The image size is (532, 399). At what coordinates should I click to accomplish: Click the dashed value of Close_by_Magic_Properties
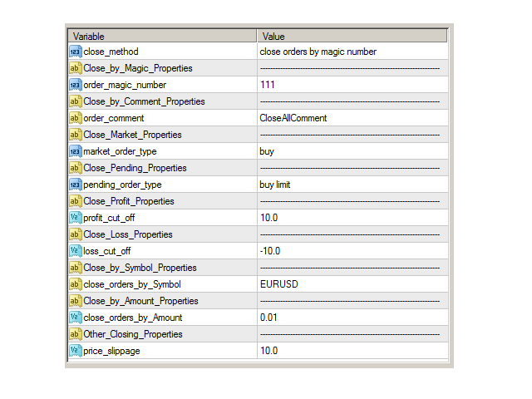click(350, 68)
